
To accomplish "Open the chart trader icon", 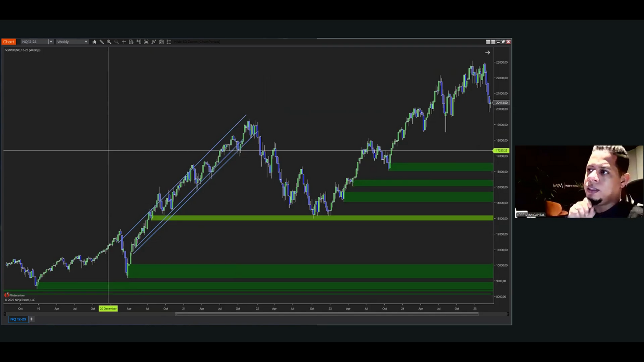I will pos(139,42).
